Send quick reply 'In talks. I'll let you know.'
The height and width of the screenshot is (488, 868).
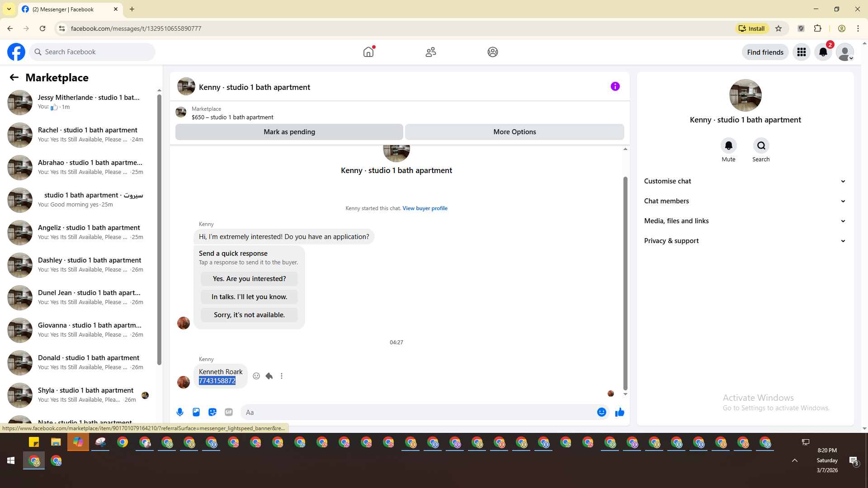tap(249, 297)
